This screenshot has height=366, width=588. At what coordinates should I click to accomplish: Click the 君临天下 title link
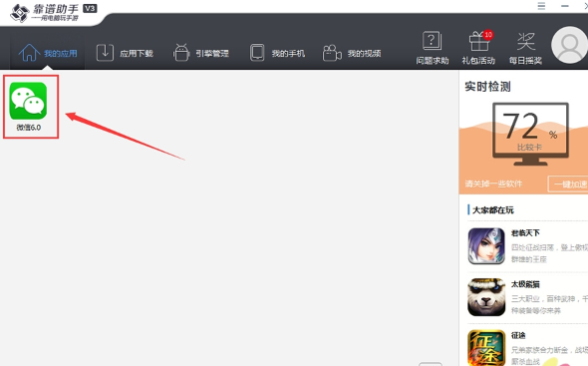pyautogui.click(x=525, y=233)
